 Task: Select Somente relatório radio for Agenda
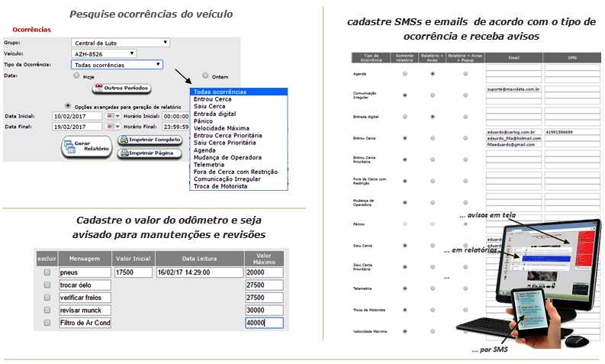pyautogui.click(x=405, y=74)
